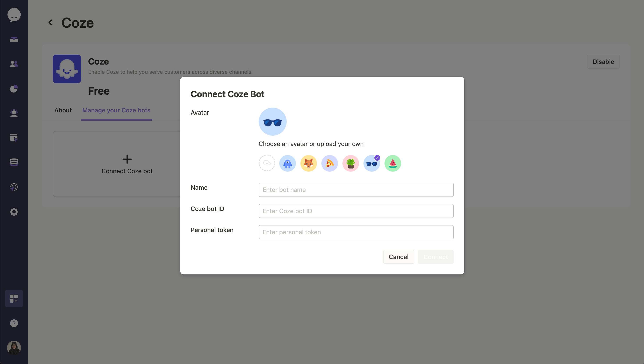Click the back arrow next to Coze heading
This screenshot has height=364, width=644.
click(50, 22)
